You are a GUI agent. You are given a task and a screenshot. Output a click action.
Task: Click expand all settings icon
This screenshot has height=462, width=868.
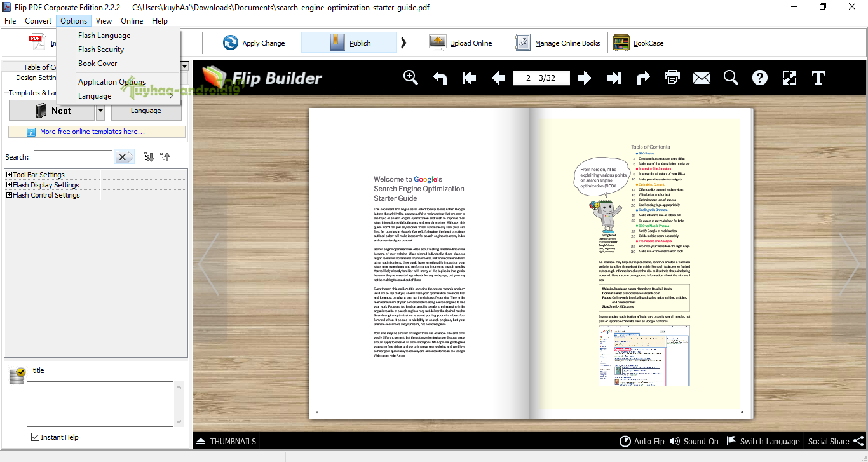tap(149, 157)
